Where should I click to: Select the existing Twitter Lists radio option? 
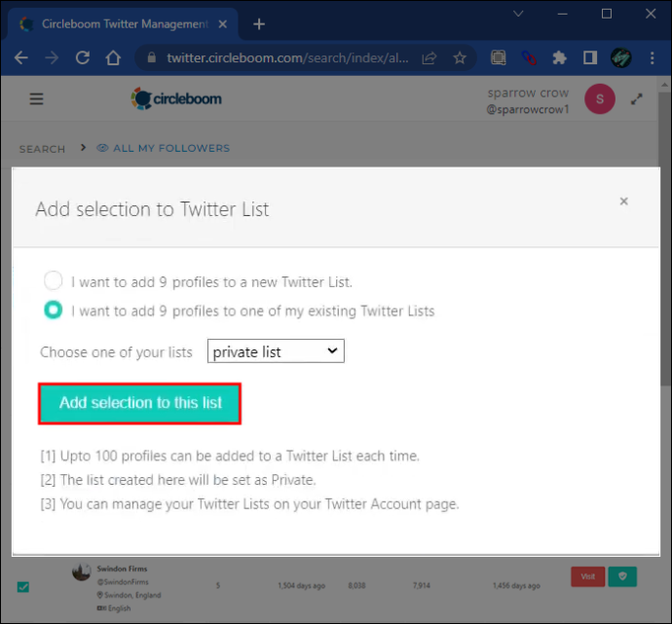(54, 310)
